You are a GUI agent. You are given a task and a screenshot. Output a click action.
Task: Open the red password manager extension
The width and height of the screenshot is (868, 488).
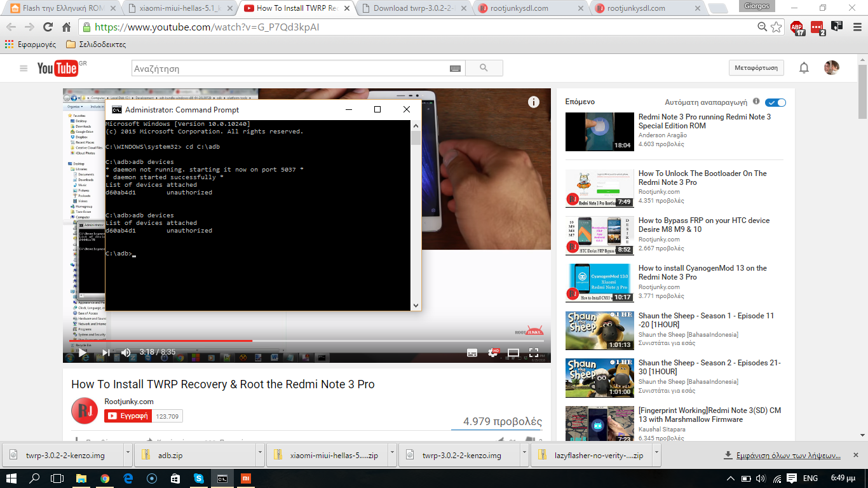817,27
